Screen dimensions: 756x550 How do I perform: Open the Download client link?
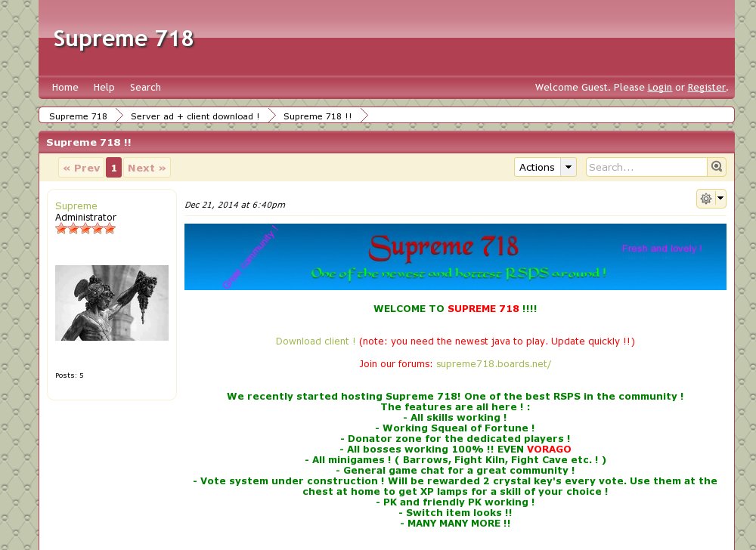(315, 341)
